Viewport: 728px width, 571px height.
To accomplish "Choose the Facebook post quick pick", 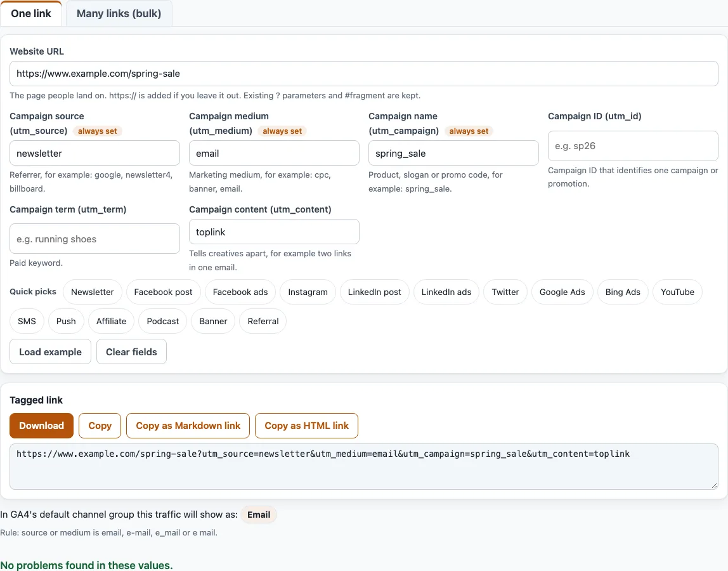I will pos(163,292).
